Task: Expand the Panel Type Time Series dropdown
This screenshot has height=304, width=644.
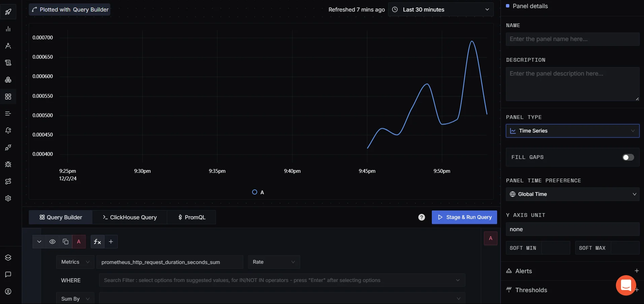Action: (572, 131)
